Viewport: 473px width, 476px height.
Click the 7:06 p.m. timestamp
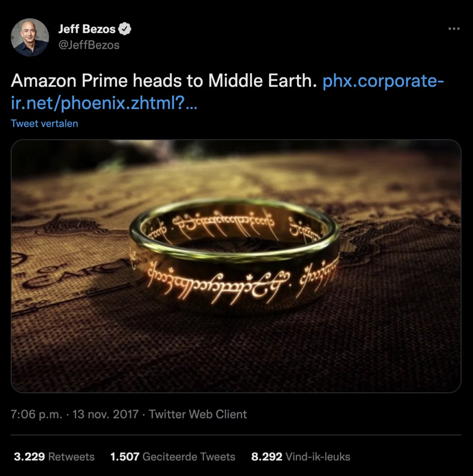[x=36, y=415]
